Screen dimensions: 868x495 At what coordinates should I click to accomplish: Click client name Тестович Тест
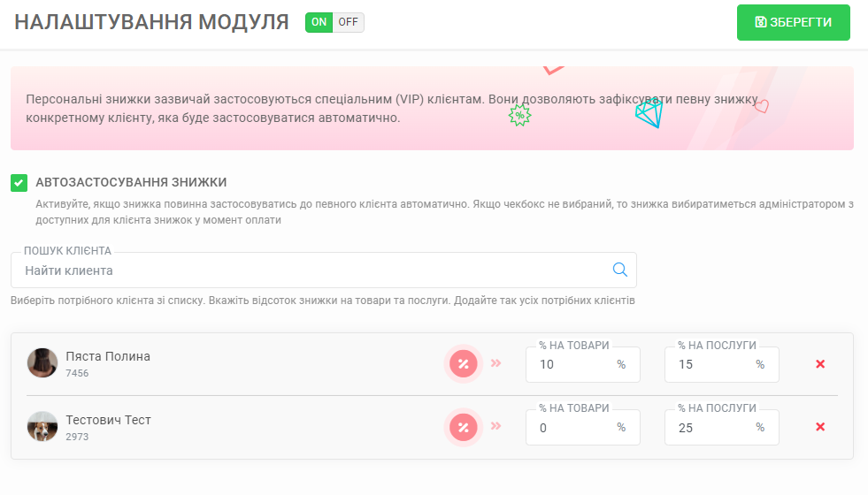coord(109,421)
